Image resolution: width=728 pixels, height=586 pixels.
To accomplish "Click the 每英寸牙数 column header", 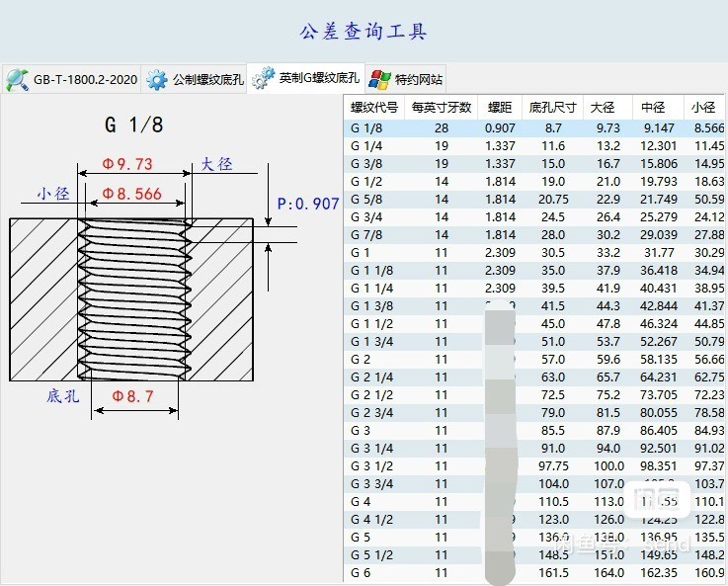I will (x=442, y=108).
